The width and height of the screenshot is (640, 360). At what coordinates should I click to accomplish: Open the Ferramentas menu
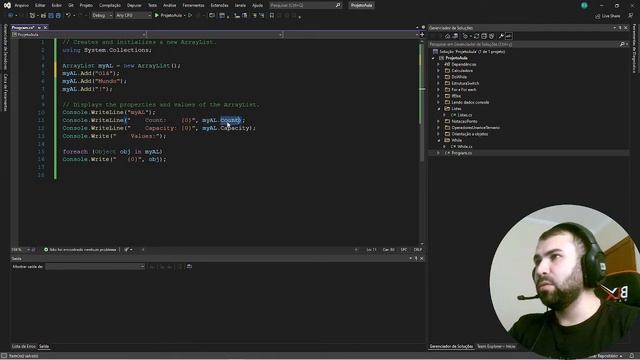point(193,5)
